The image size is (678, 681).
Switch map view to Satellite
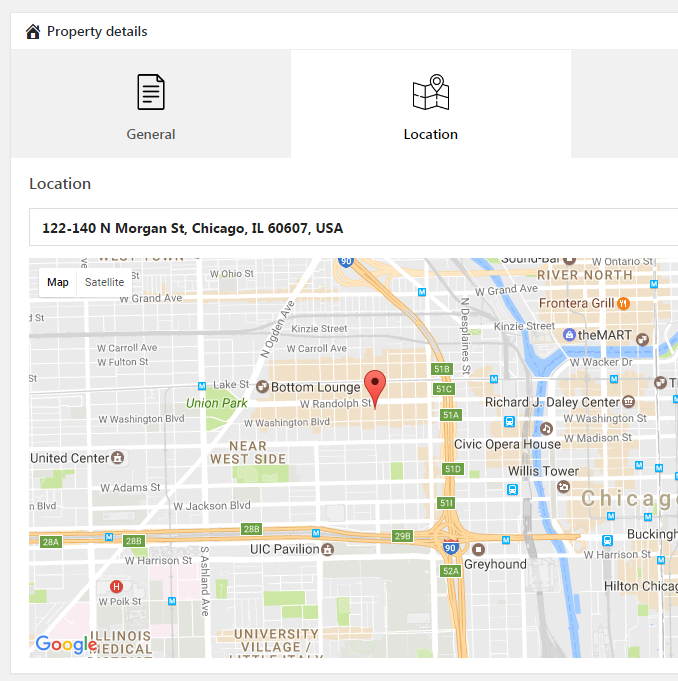tap(104, 282)
